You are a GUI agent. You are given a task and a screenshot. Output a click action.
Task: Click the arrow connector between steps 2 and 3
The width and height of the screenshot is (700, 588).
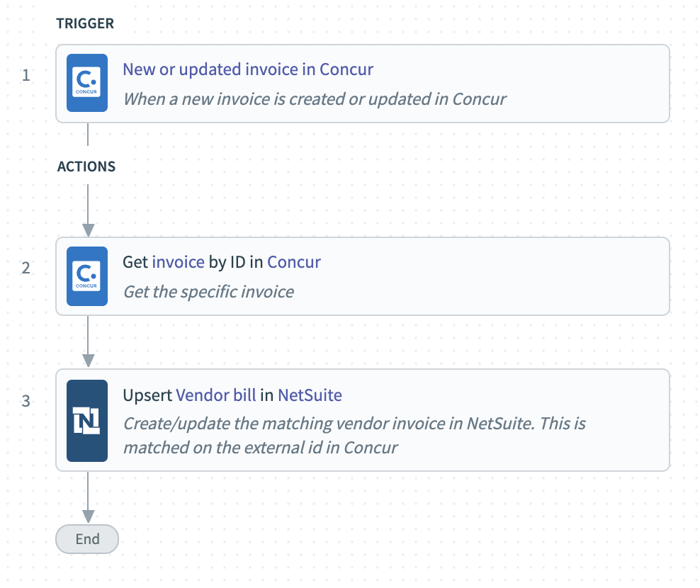(x=88, y=341)
